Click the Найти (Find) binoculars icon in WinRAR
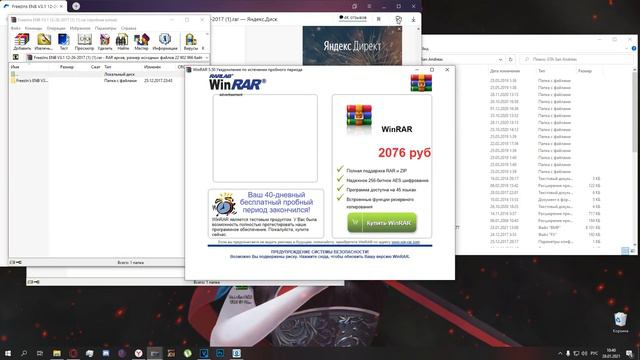Screen dimensions: 640x360 coord(122,42)
